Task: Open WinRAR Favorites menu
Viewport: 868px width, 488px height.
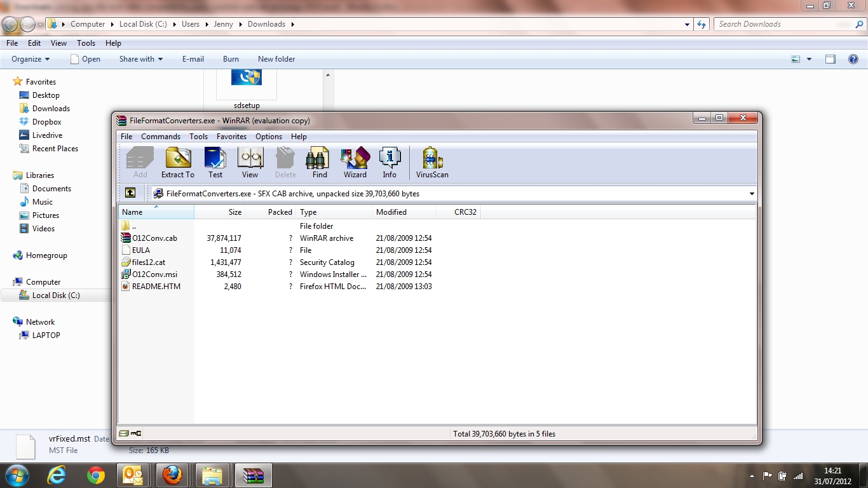Action: (231, 137)
